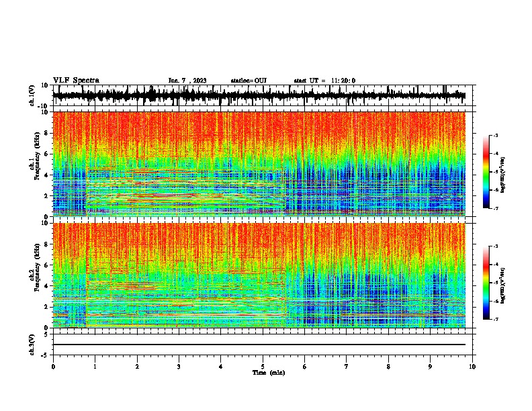The height and width of the screenshot is (411, 532).
Task: Click the "8" kHz tick on ch.1 spectrogram
Action: (46, 133)
